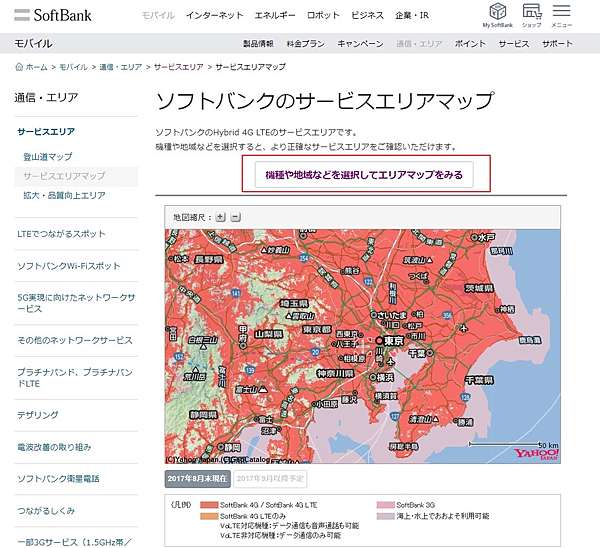This screenshot has width=600, height=548.
Task: Open 通信・エリア in mobile sub-menu
Action: (419, 44)
